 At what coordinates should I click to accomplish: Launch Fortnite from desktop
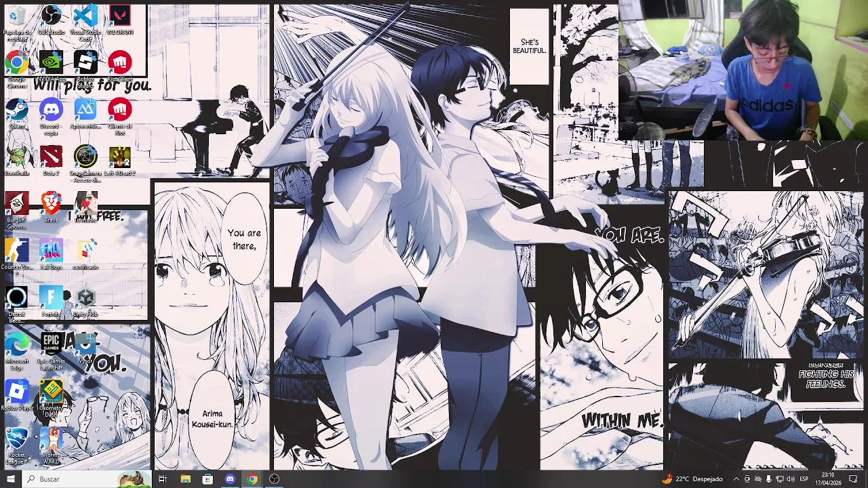(x=51, y=302)
